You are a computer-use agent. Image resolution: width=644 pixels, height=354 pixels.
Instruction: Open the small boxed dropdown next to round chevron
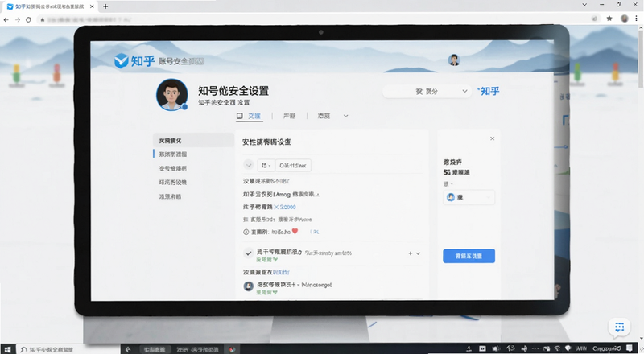[x=266, y=165]
